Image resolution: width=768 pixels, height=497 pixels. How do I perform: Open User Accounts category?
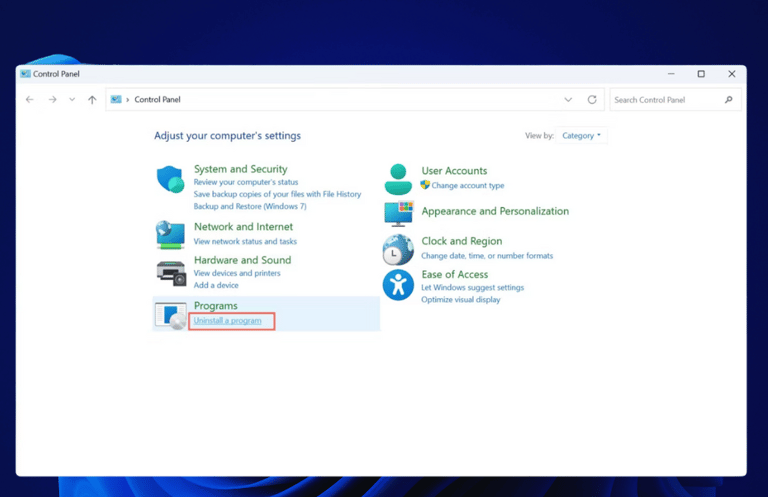pos(454,170)
